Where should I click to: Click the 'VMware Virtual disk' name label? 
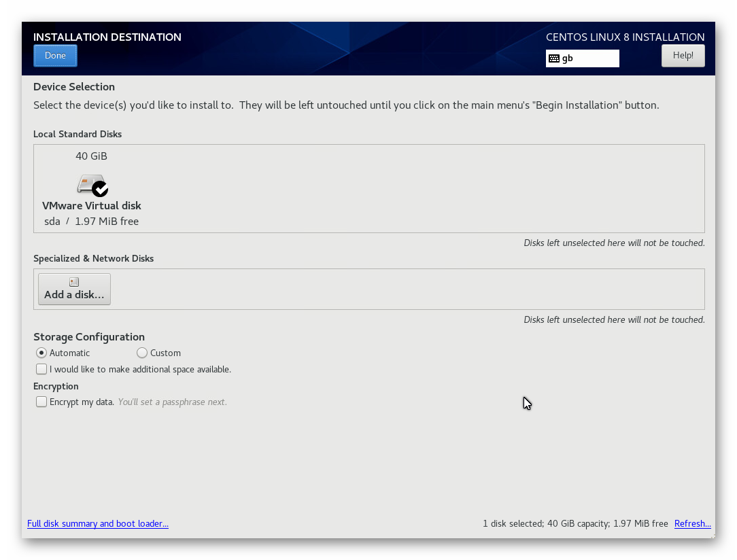[x=91, y=205]
